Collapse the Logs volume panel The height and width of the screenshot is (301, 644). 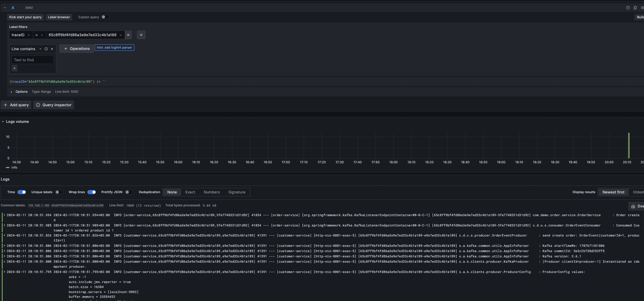tap(3, 122)
